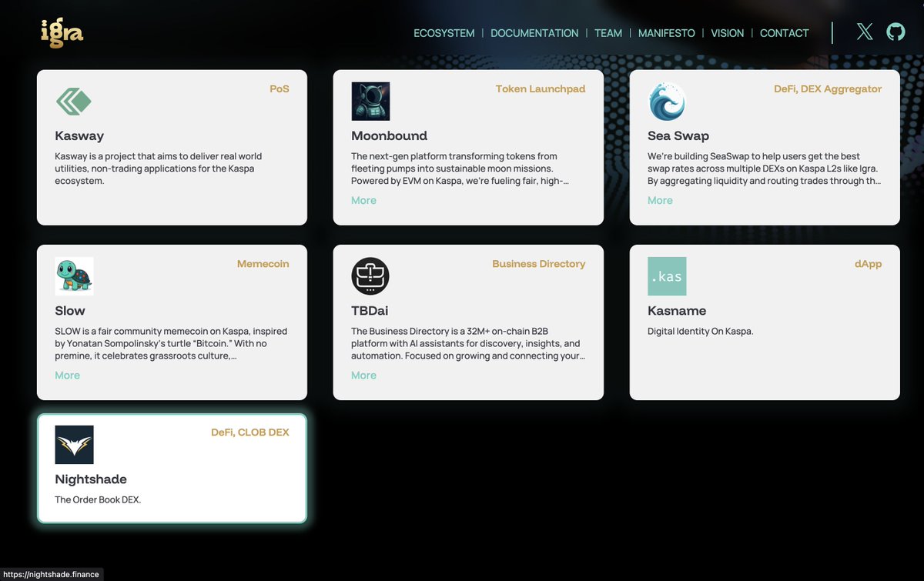Click the Slow memecoin description paragraph
This screenshot has width=924, height=581.
coord(171,343)
